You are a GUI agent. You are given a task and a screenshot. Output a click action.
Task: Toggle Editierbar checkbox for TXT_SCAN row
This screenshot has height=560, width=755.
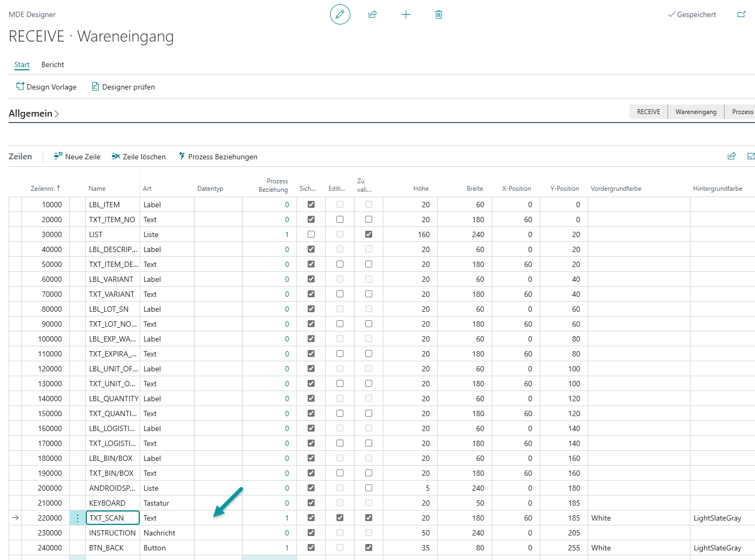340,518
